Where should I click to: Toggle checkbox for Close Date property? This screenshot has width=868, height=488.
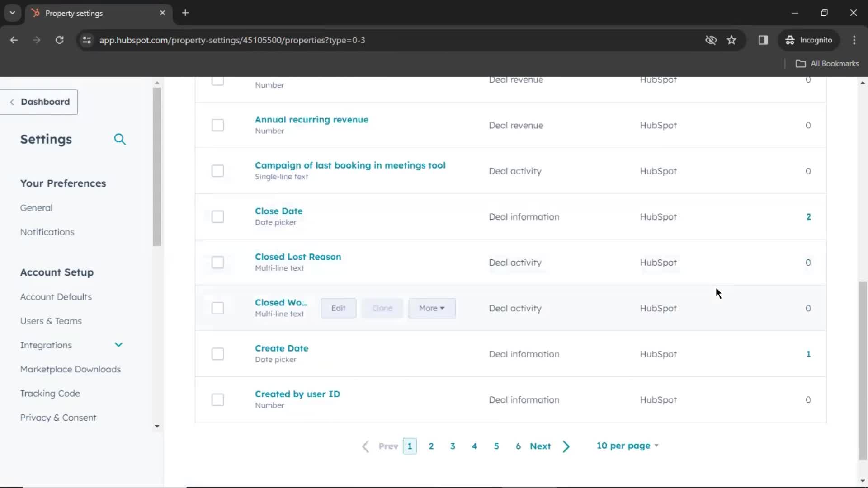(217, 216)
